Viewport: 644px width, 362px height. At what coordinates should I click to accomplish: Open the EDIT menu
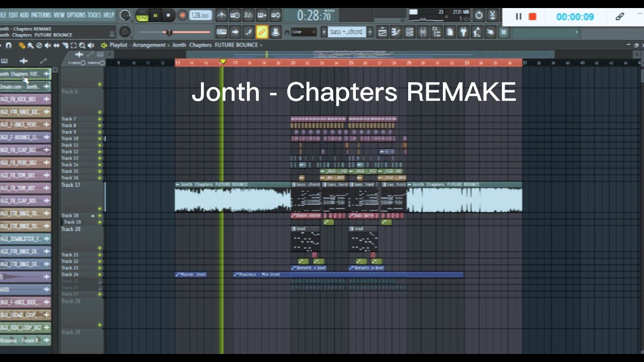[13, 15]
